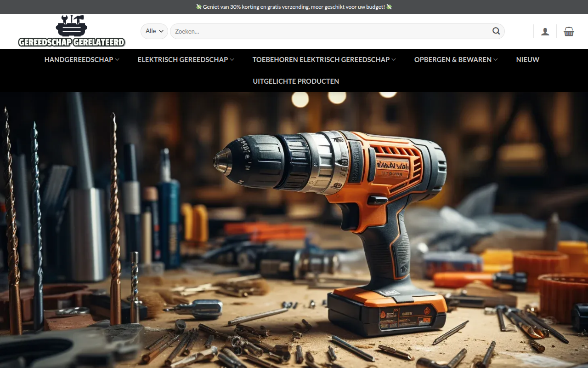Open the shopping basket icon
Viewport: 588px width, 368px height.
(569, 31)
